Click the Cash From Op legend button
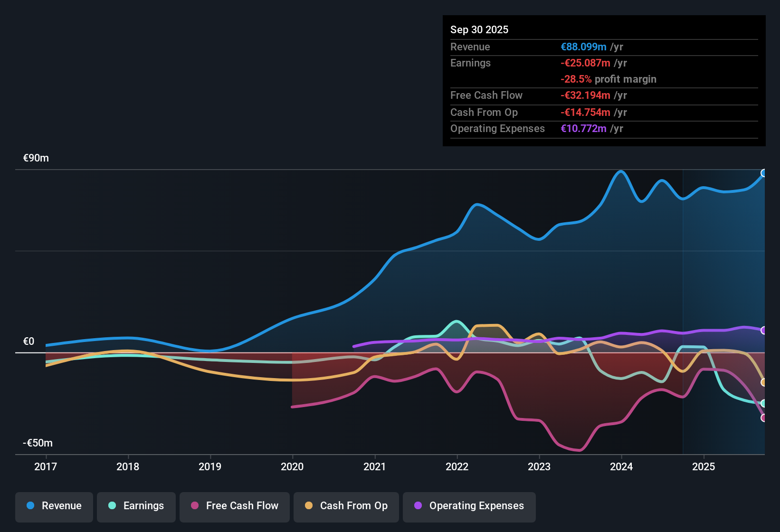Screen dimensions: 780x532 pyautogui.click(x=346, y=506)
